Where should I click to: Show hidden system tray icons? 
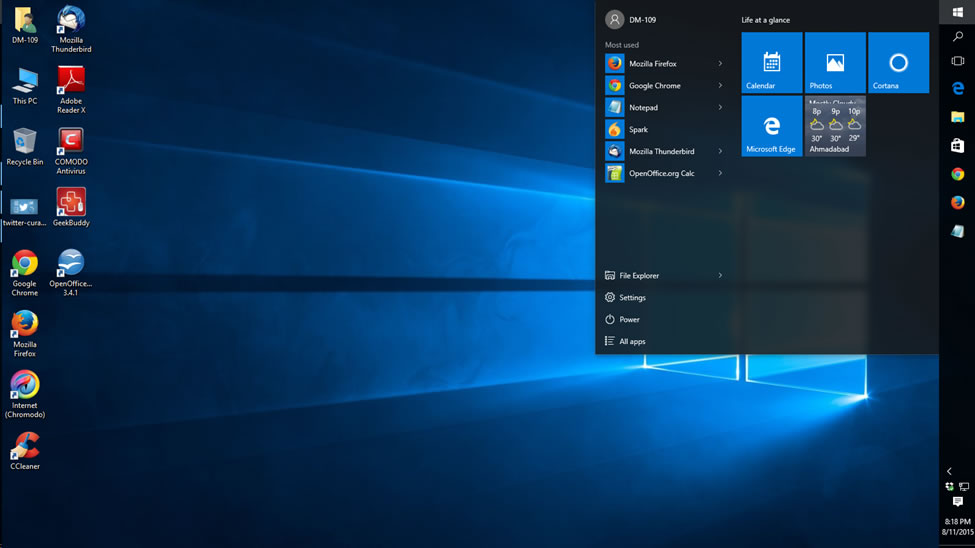[x=950, y=471]
